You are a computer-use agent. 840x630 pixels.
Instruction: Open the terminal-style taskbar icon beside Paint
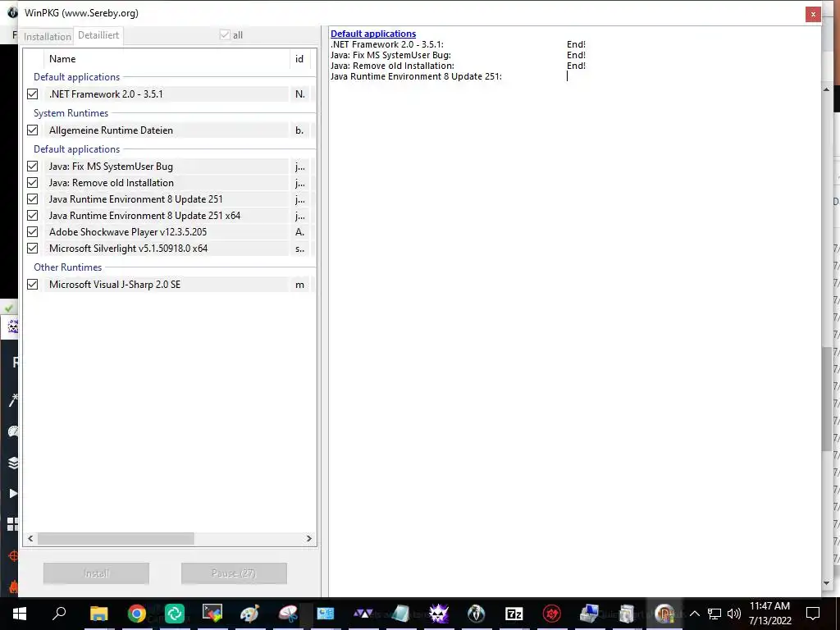(212, 614)
